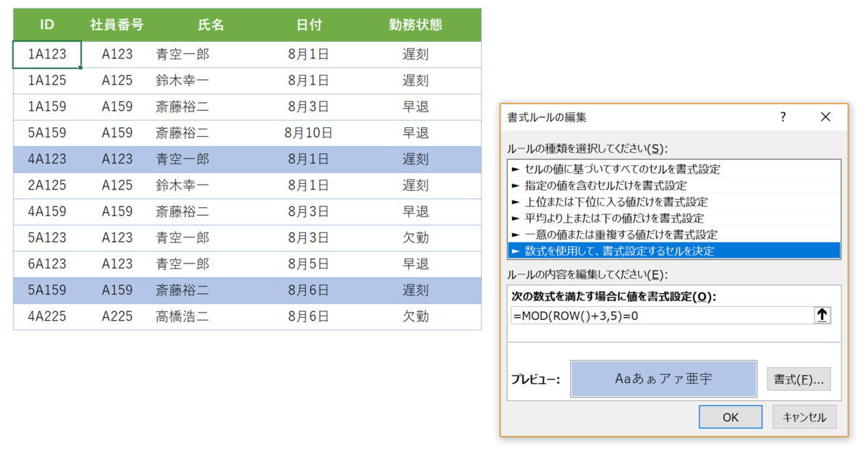868x451 pixels.
Task: Select rule 指定の値を含むセルだけを書式設定
Action: coord(615,185)
